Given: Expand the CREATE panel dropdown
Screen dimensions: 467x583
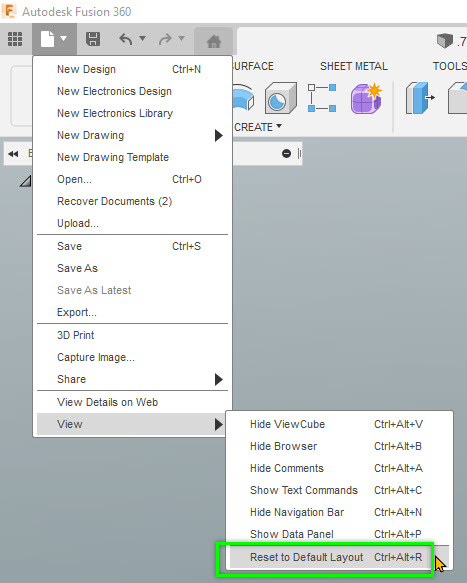Looking at the screenshot, I should click(258, 127).
